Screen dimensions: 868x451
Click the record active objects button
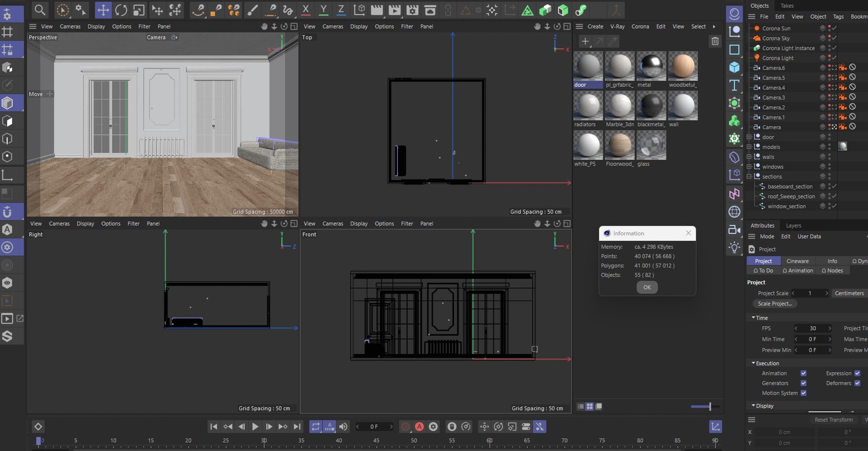[x=406, y=427]
